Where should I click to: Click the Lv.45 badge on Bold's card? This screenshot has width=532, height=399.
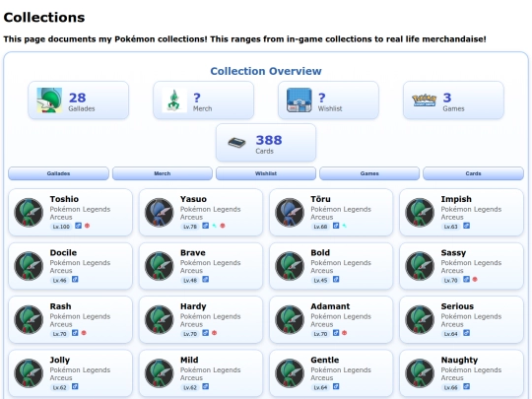(320, 280)
